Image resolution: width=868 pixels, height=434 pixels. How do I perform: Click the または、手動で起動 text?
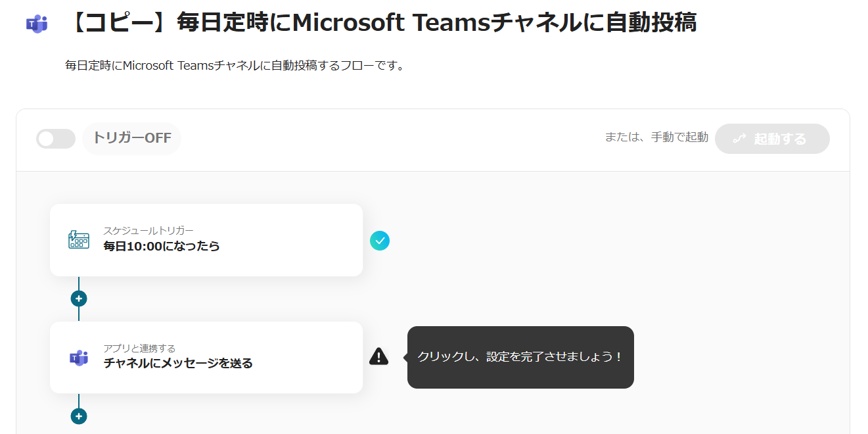click(656, 137)
